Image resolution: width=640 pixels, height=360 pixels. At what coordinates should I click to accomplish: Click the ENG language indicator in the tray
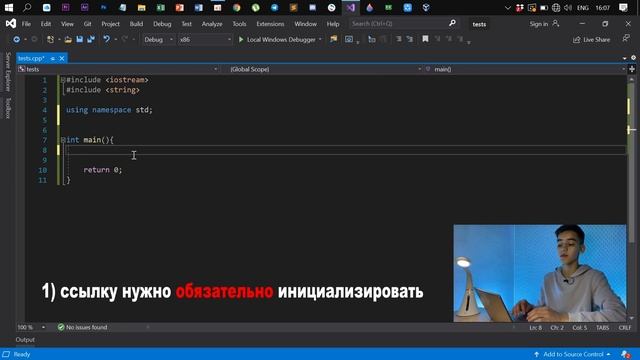pos(583,8)
